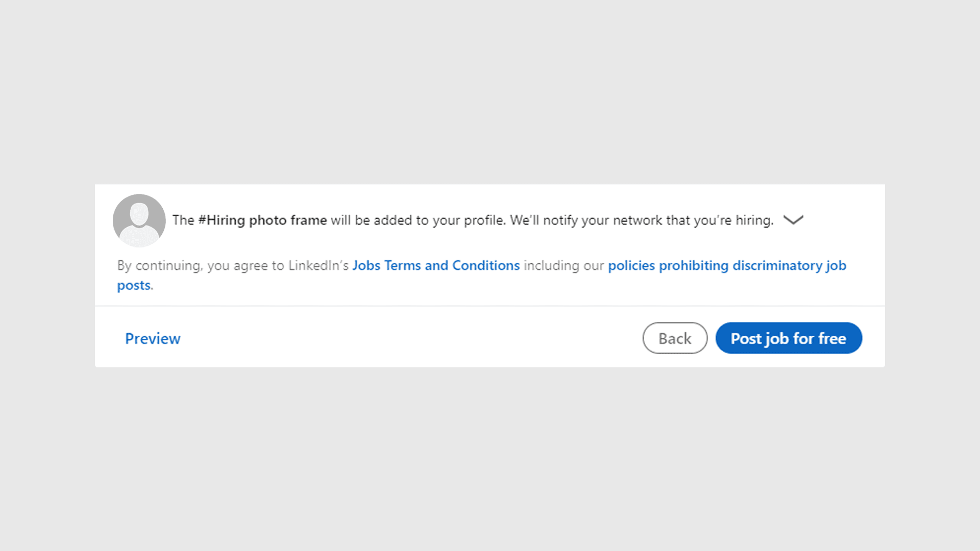Expand the #Hiring photo frame details chevron
The image size is (980, 551).
tap(793, 220)
